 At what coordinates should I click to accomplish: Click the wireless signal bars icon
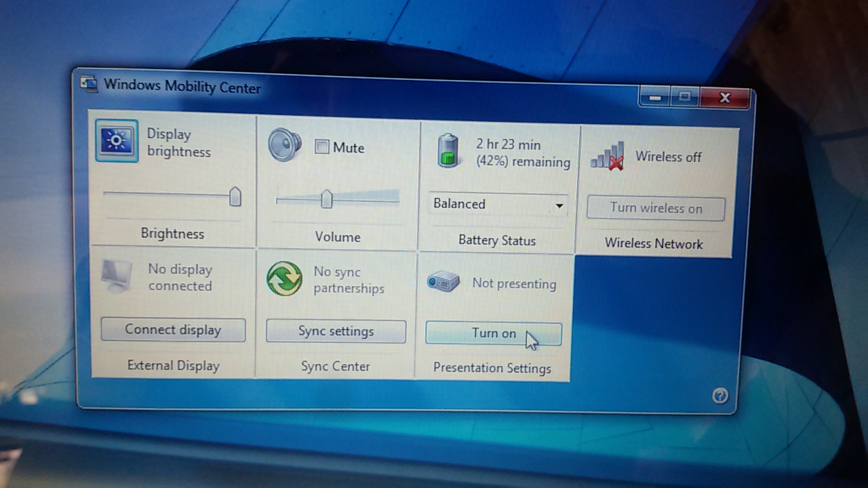coord(607,157)
